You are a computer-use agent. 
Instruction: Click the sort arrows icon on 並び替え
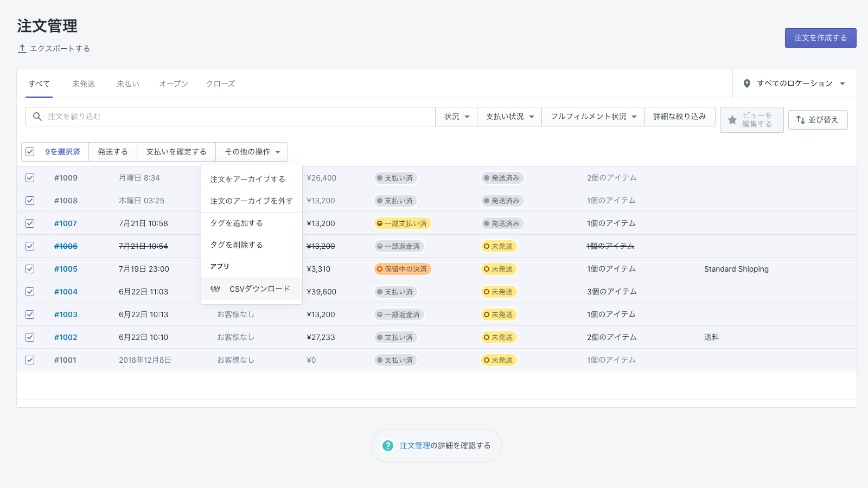point(802,120)
